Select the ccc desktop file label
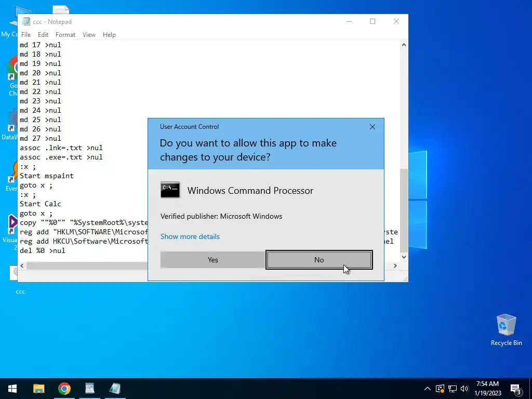The height and width of the screenshot is (399, 532). [x=20, y=291]
